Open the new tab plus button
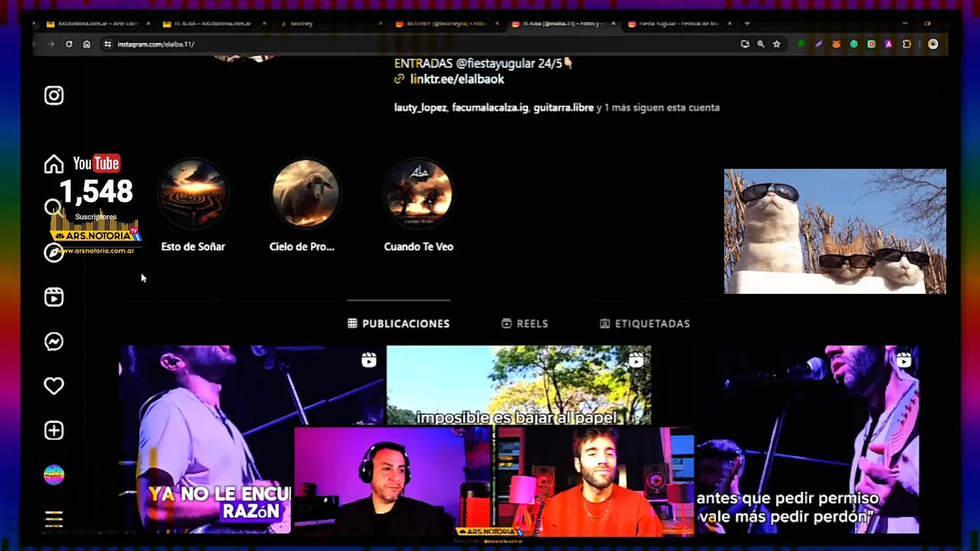Image resolution: width=980 pixels, height=551 pixels. click(747, 24)
